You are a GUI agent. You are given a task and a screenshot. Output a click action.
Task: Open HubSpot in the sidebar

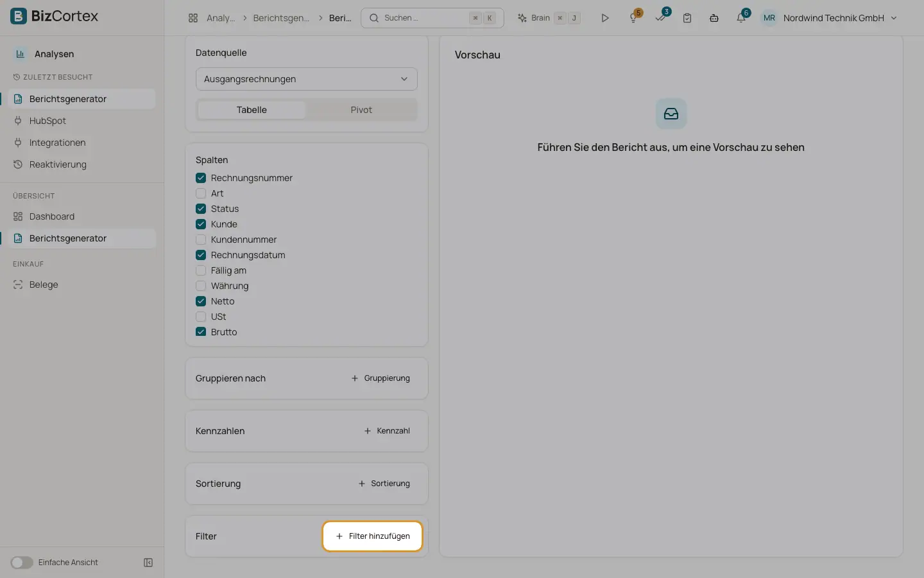[81, 121]
